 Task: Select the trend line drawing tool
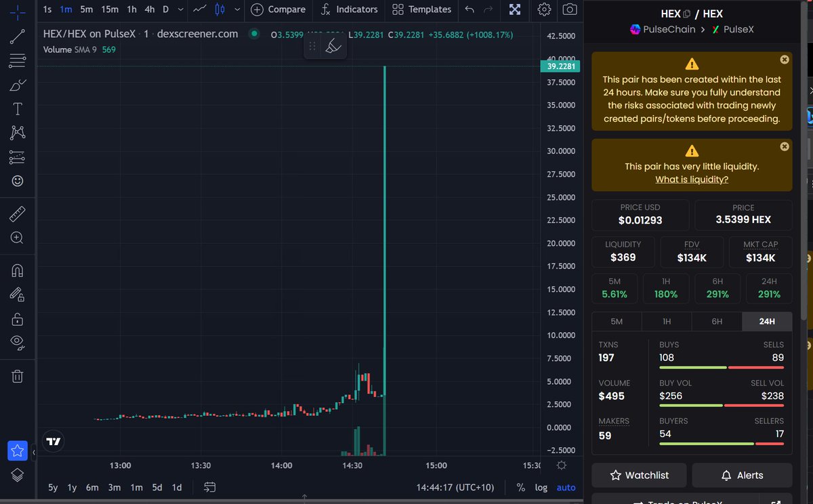(18, 37)
